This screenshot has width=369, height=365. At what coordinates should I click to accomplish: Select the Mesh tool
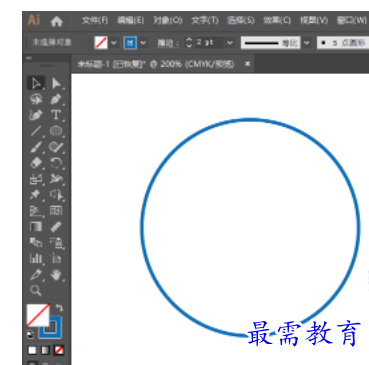tap(56, 211)
